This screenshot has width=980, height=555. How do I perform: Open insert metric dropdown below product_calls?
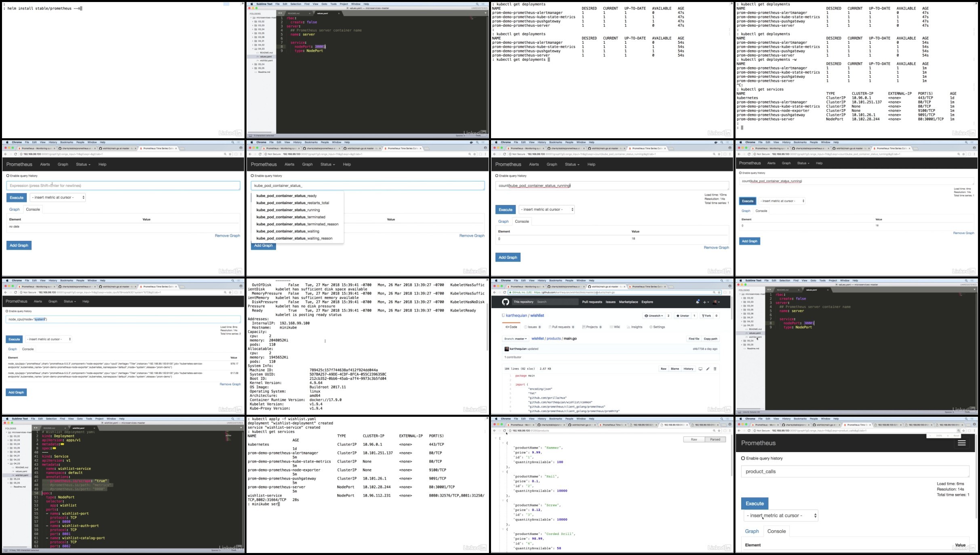point(781,515)
